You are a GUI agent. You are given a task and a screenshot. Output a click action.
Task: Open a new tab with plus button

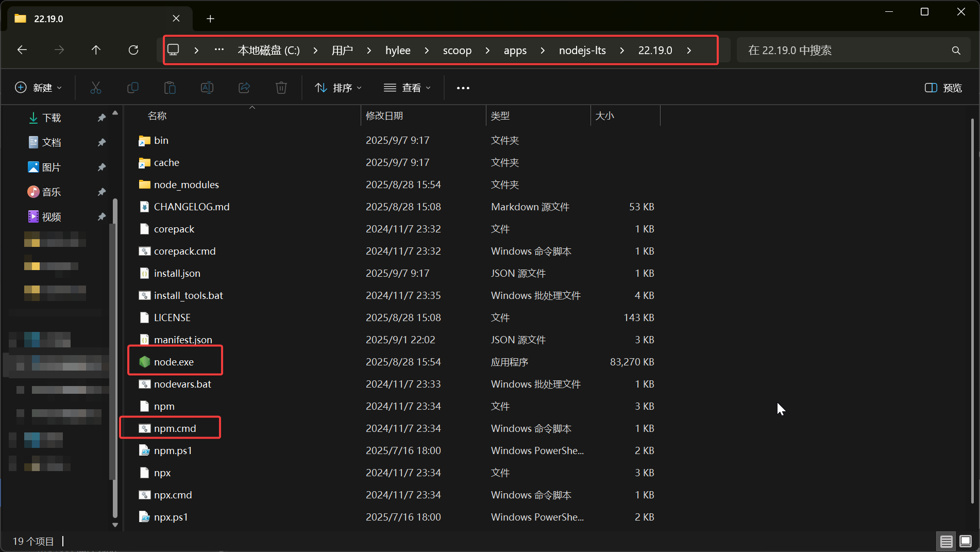tap(210, 19)
